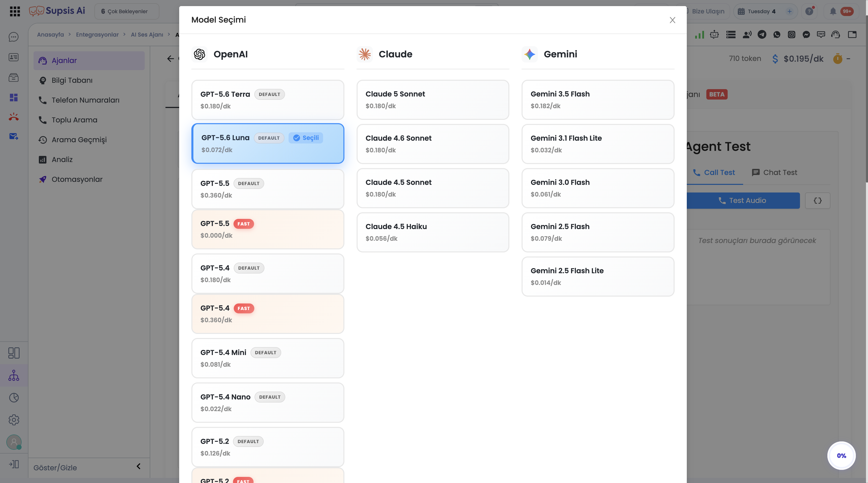The height and width of the screenshot is (483, 868).
Task: Click the bot channel icon in toolbar
Action: click(x=714, y=34)
